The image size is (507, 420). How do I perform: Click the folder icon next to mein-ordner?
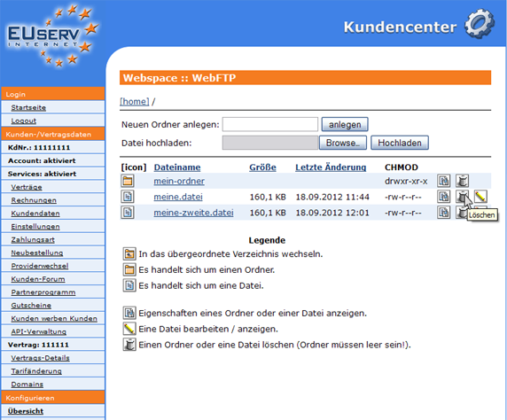[x=128, y=181]
